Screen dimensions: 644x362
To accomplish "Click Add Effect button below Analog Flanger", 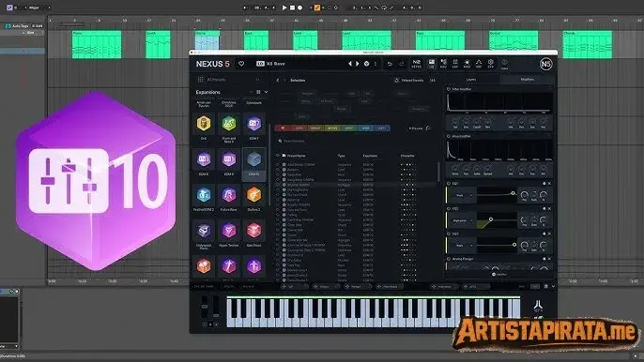I will [499, 274].
